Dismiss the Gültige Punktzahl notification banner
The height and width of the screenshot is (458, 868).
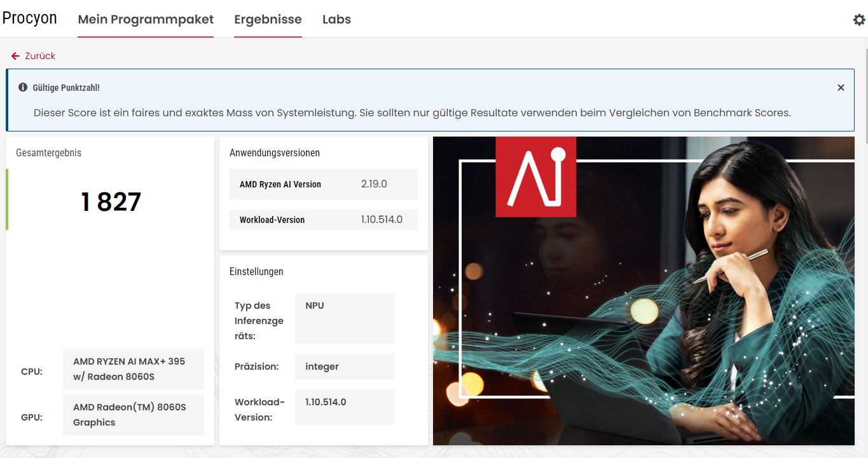coord(841,88)
